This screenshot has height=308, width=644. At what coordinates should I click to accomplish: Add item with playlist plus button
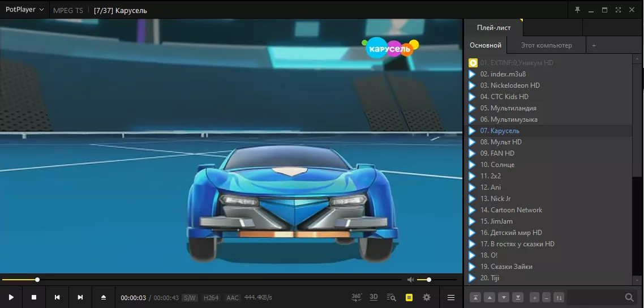click(x=534, y=297)
